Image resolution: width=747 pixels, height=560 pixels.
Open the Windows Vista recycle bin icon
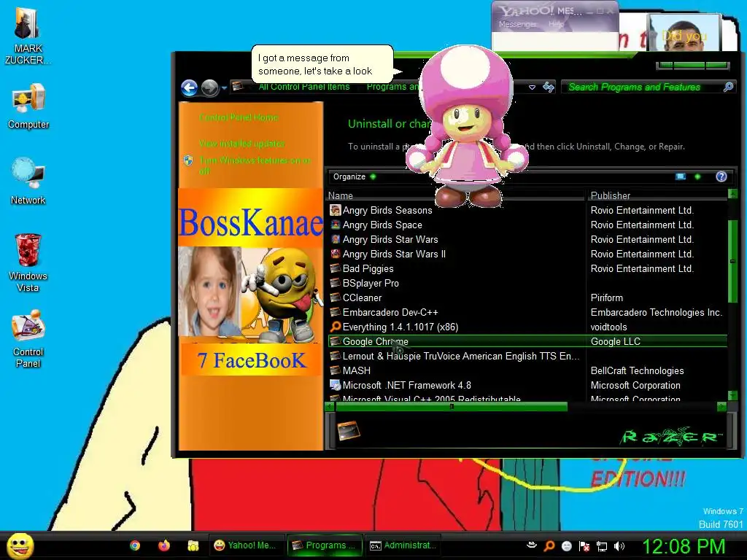click(x=28, y=262)
